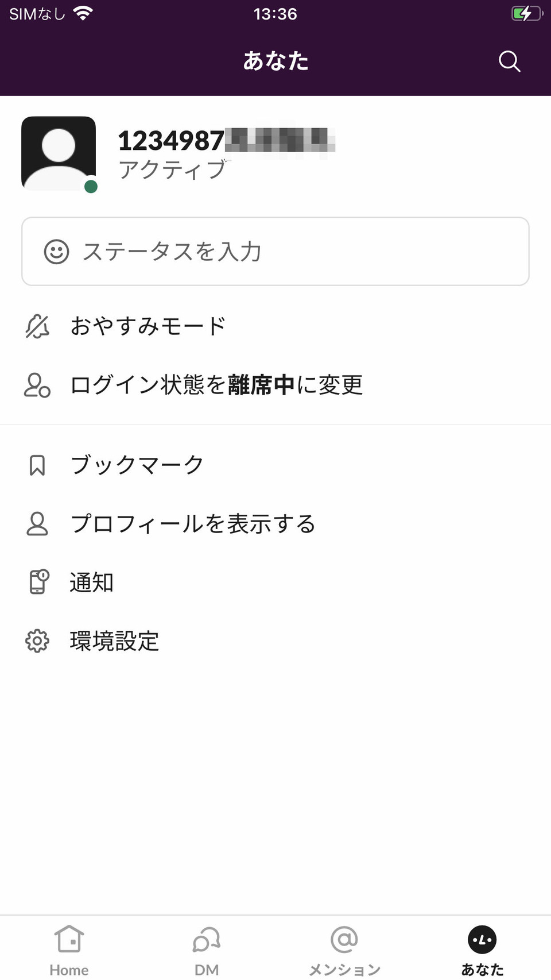The image size is (551, 980).
Task: Open おやすみモード settings
Action: click(148, 326)
